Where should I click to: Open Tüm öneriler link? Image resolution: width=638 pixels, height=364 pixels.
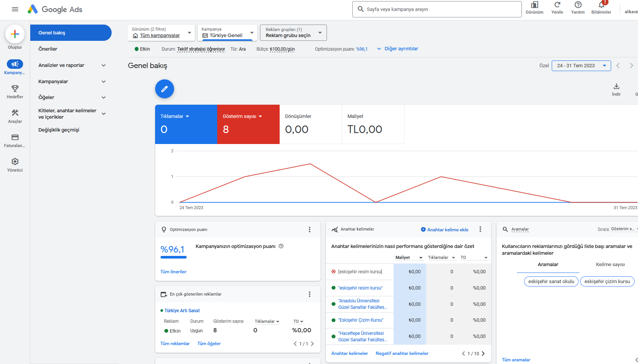[173, 272]
